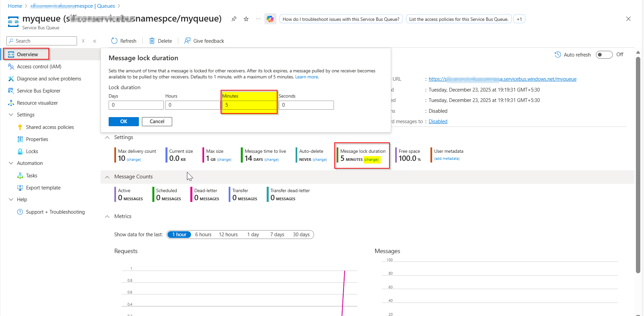The width and height of the screenshot is (644, 316).
Task: Open Access control (IAM) page
Action: click(x=39, y=67)
